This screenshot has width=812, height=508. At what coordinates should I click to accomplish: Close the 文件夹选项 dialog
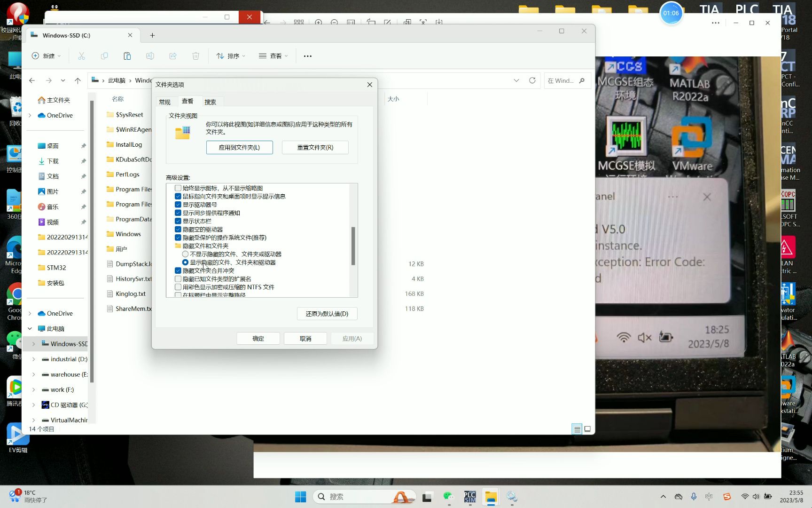[369, 85]
